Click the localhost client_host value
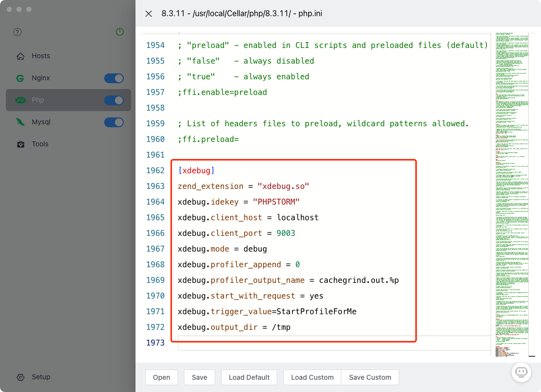 tap(297, 218)
